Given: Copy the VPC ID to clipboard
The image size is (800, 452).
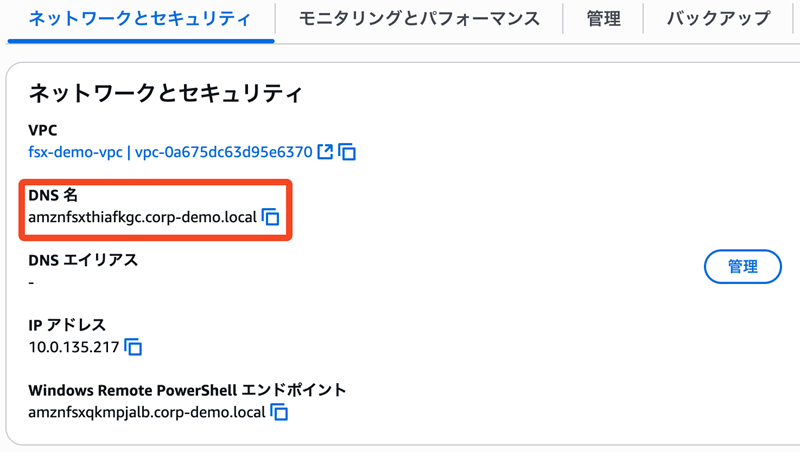Looking at the screenshot, I should point(347,152).
